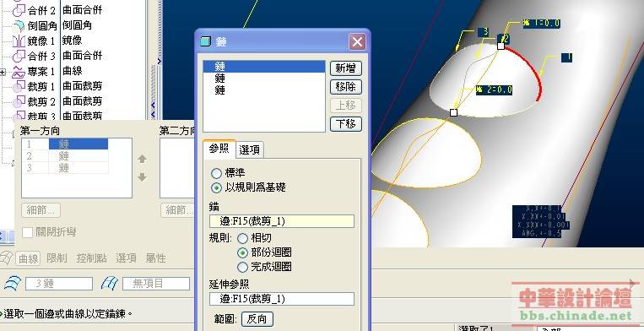Toggle the 關閉折彎 checkbox
This screenshot has height=331, width=644.
(28, 232)
